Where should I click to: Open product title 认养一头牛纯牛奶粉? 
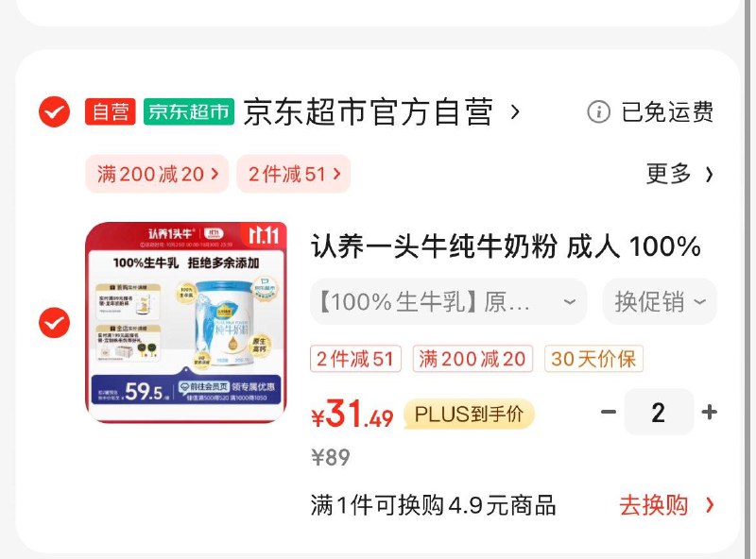(506, 246)
